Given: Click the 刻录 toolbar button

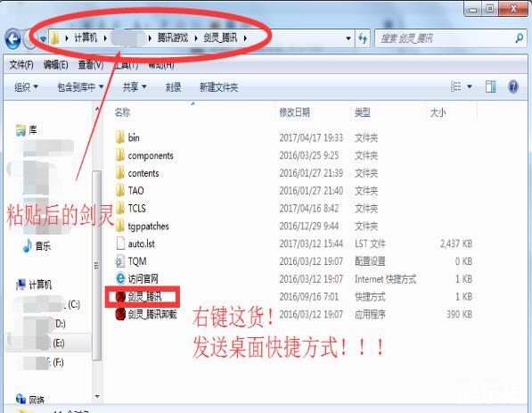Looking at the screenshot, I should (x=173, y=87).
